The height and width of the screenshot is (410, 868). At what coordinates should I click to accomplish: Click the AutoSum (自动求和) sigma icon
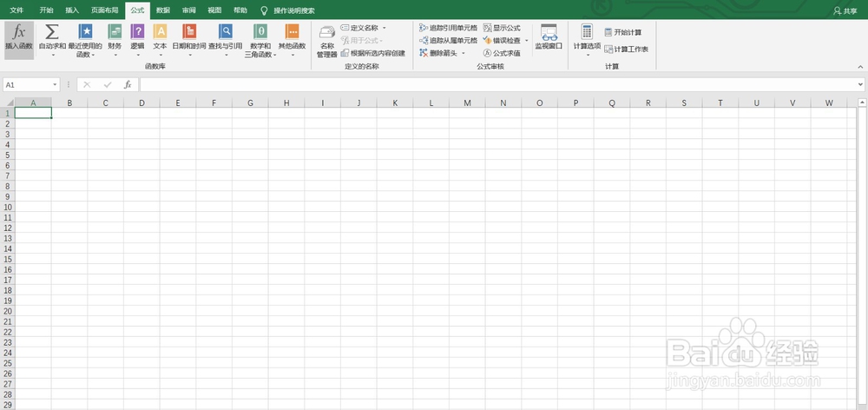coord(52,31)
